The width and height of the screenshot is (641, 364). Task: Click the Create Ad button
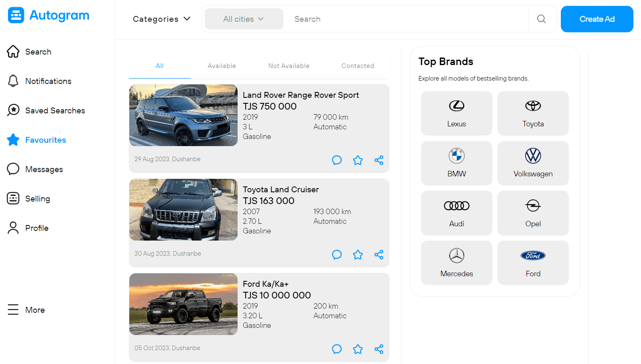point(597,19)
